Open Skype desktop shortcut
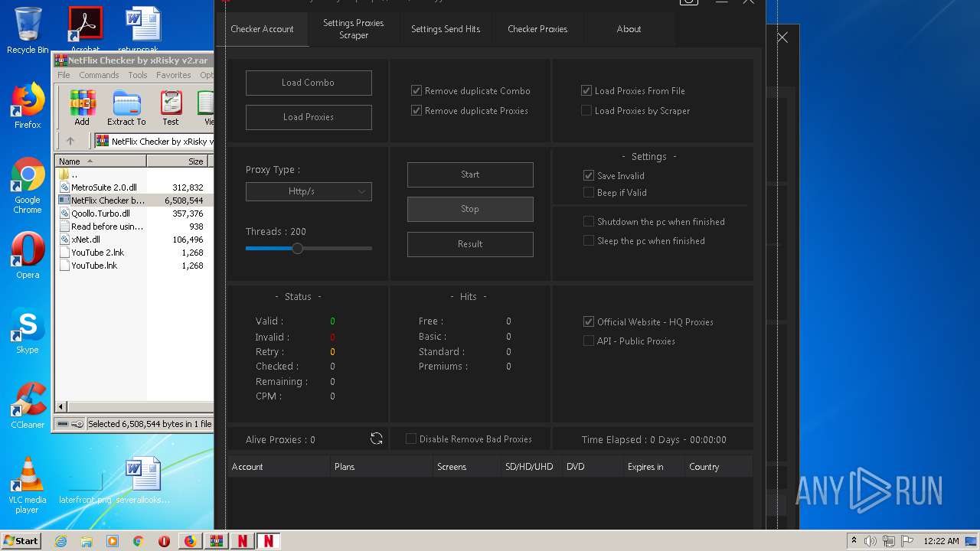This screenshot has width=980, height=551. (28, 331)
